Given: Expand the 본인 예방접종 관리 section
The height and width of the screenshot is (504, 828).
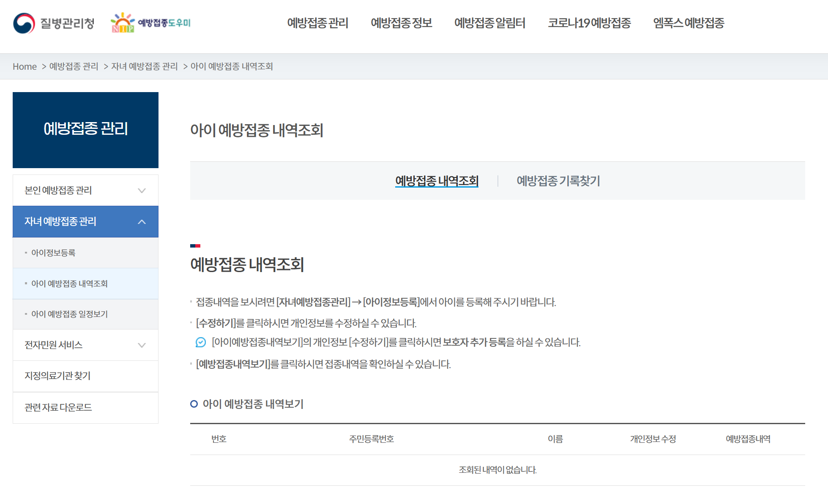Looking at the screenshot, I should click(142, 190).
